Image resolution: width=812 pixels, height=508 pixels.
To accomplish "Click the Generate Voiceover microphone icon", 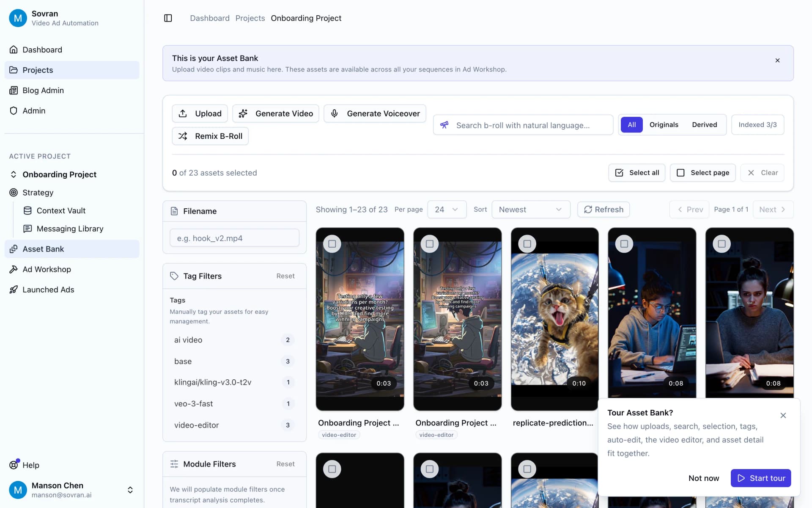I will (334, 113).
